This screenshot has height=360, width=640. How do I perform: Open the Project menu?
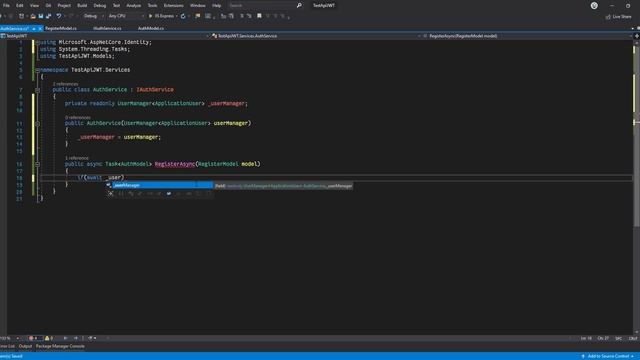pos(64,6)
